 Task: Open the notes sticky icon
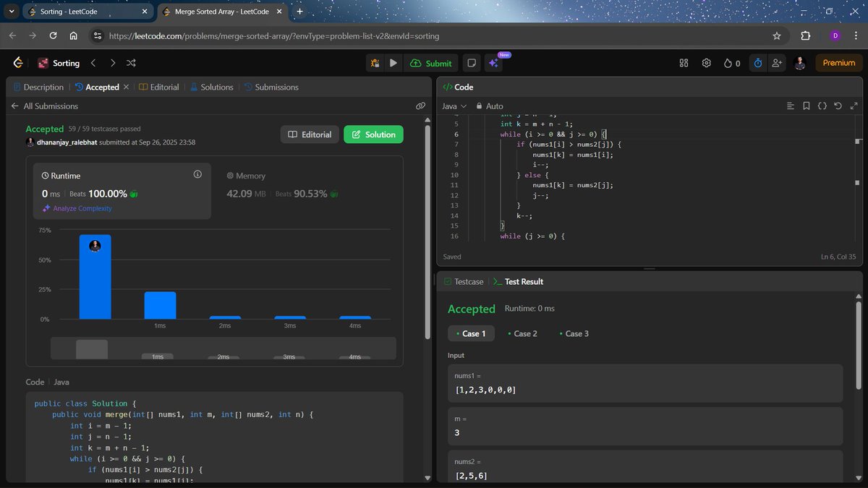coord(472,63)
